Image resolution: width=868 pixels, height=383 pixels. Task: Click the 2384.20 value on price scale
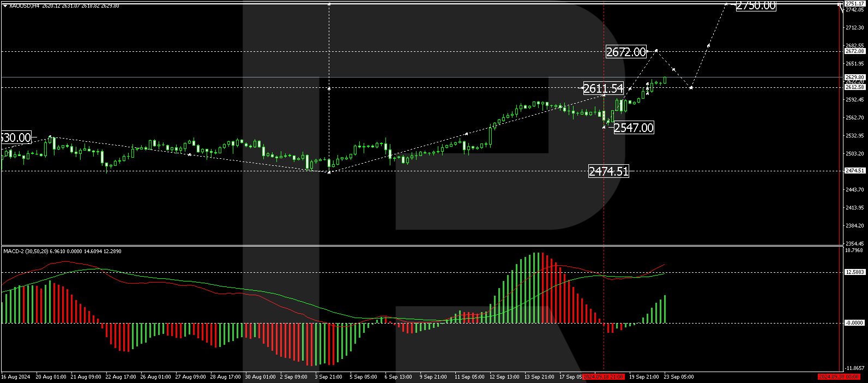coord(854,226)
